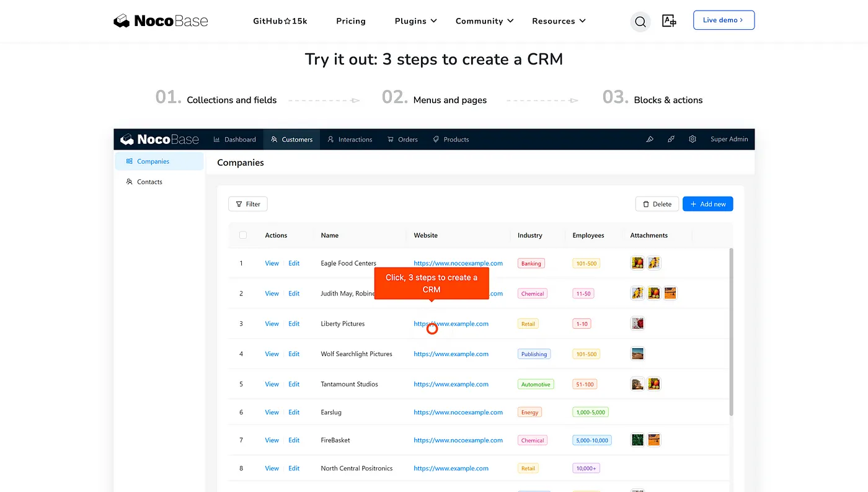Click the Delete trash button
The width and height of the screenshot is (868, 492).
[x=657, y=204]
